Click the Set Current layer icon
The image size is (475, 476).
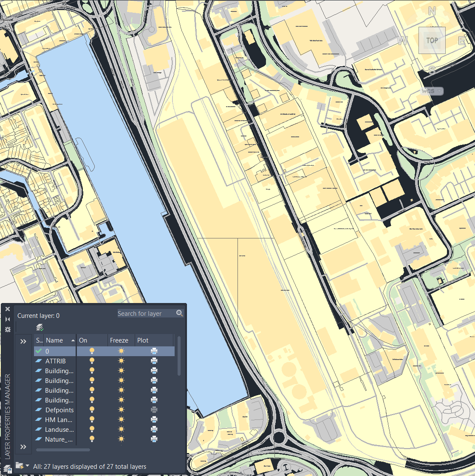coord(40,327)
